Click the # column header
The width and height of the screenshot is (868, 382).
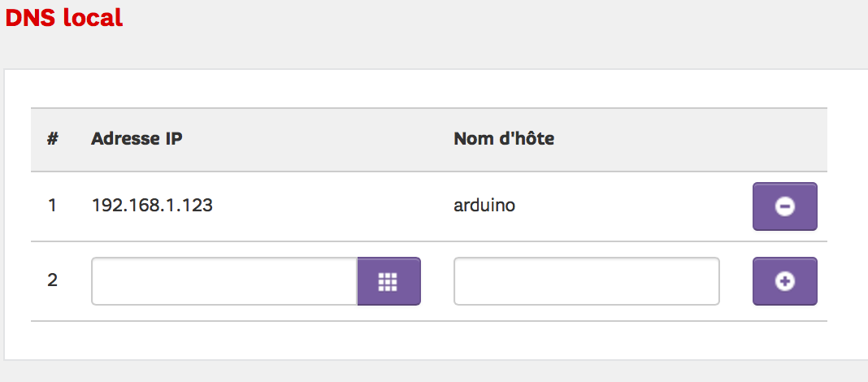53,139
